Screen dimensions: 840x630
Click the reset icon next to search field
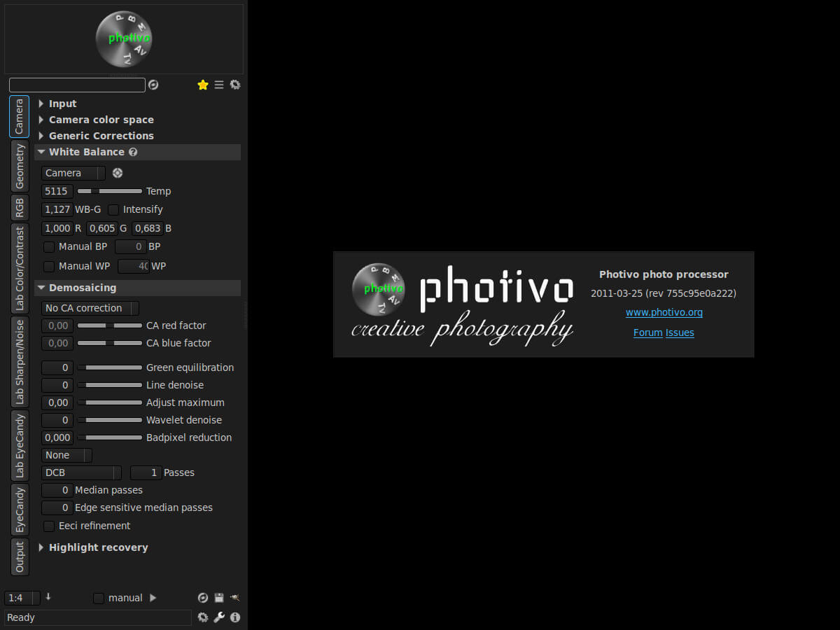153,85
